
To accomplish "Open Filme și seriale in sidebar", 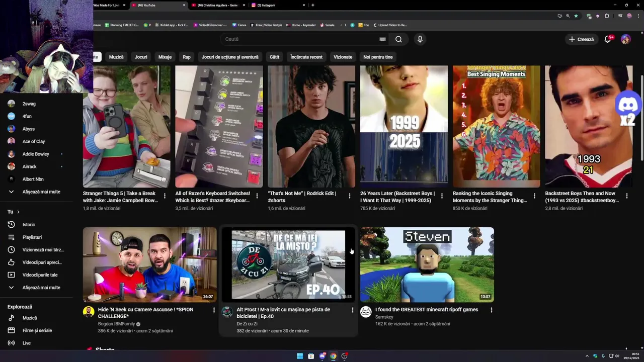I will click(x=36, y=330).
